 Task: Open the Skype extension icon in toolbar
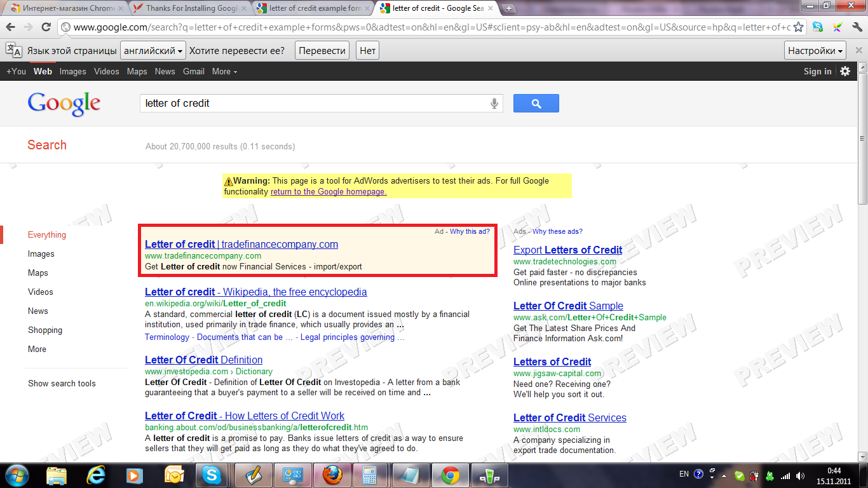click(818, 27)
